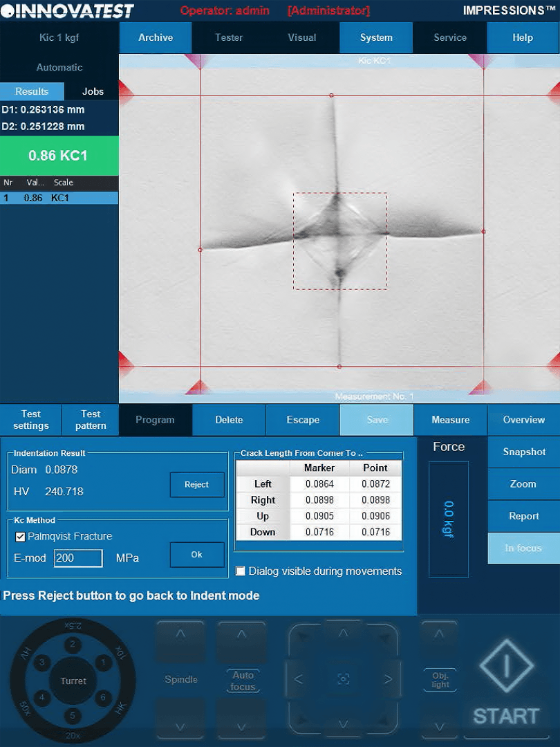Click the In focus button

524,548
